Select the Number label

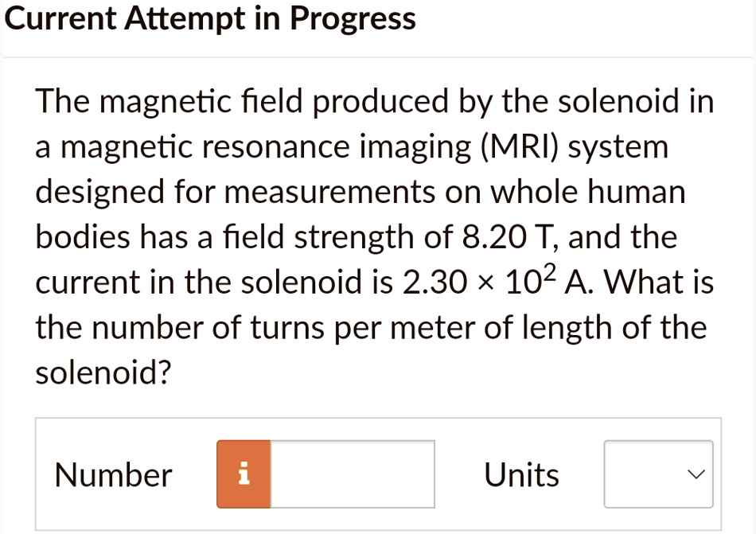[x=112, y=474]
